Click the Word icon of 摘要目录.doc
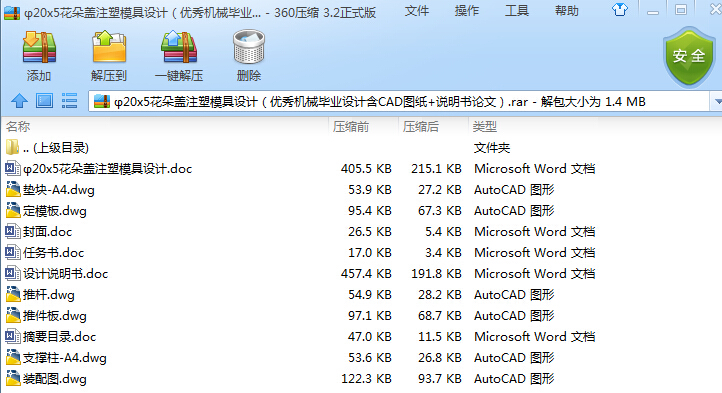This screenshot has height=393, width=722. pyautogui.click(x=12, y=336)
